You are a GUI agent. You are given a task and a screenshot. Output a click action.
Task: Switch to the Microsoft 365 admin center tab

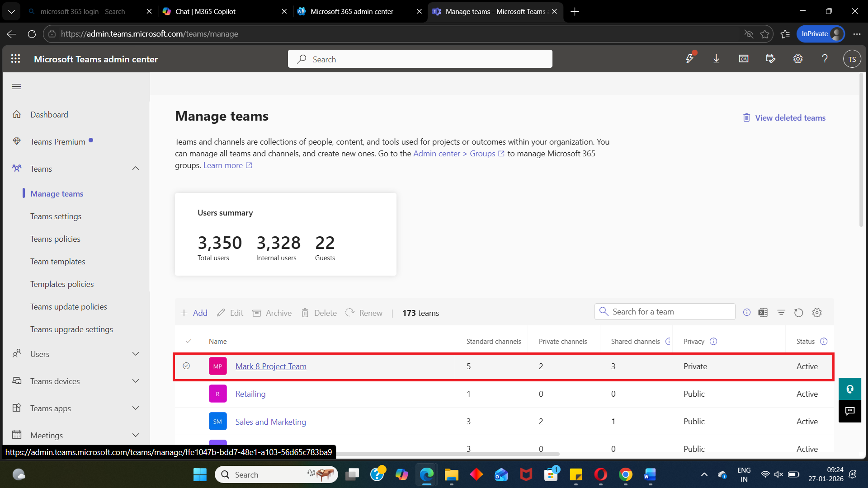click(353, 11)
